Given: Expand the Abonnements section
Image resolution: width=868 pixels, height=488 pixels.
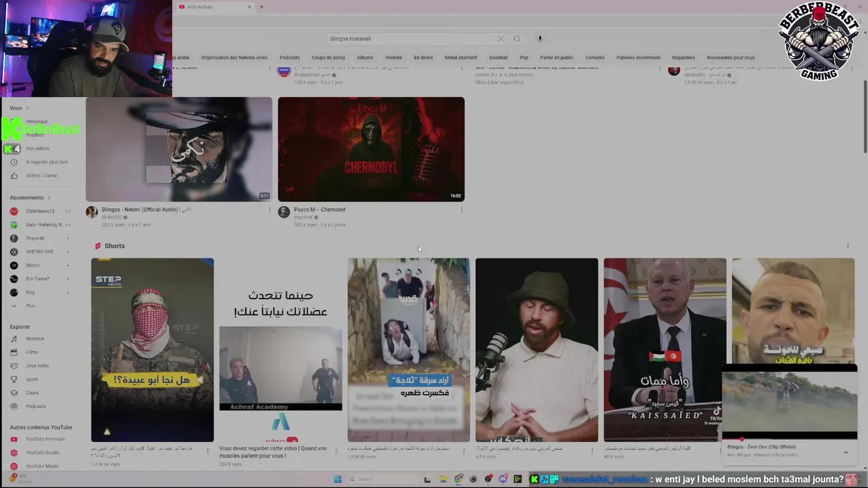Looking at the screenshot, I should tap(31, 197).
